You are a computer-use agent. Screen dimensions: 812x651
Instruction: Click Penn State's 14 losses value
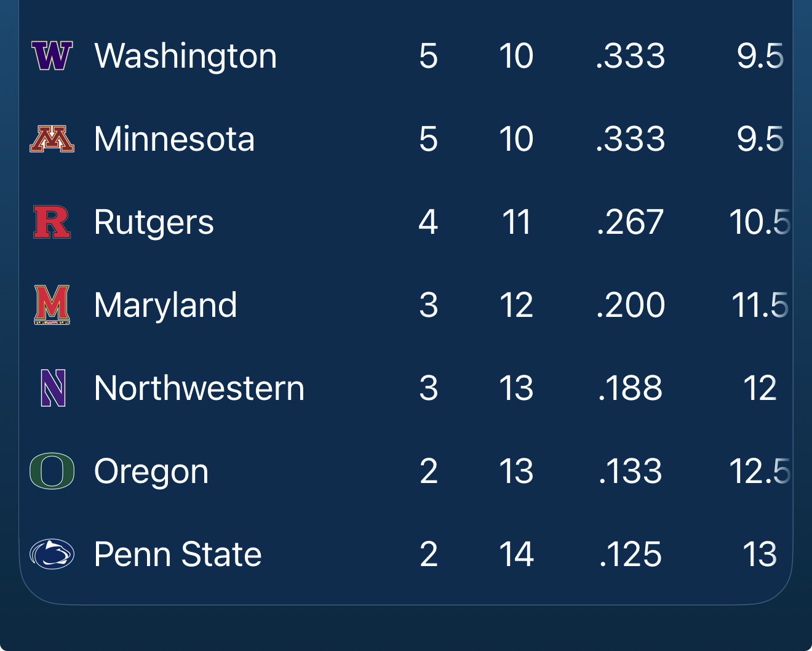click(x=515, y=554)
